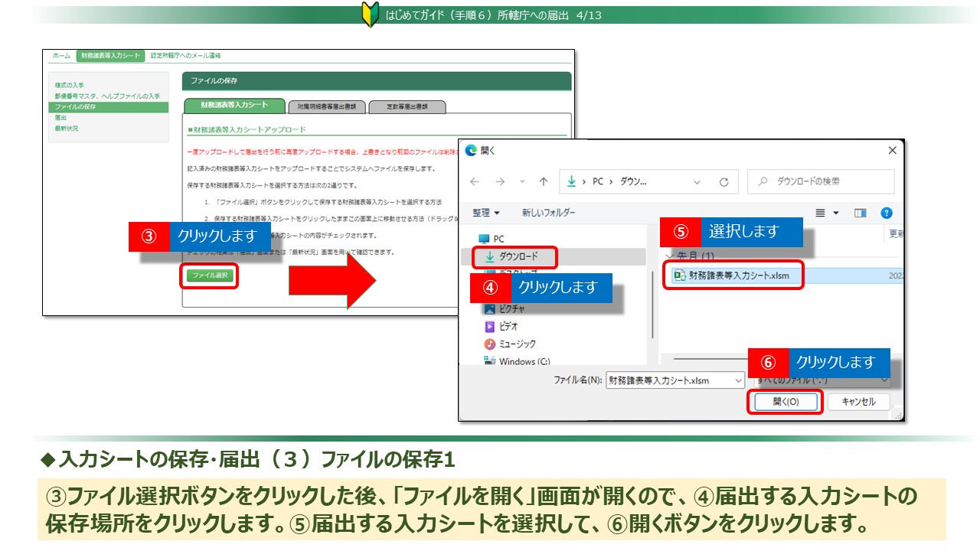Image resolution: width=980 pixels, height=551 pixels.
Task: Click the キャンセル button
Action: [x=857, y=402]
